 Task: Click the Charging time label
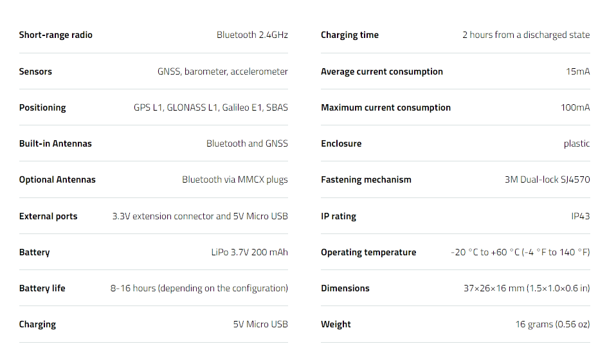tap(350, 35)
